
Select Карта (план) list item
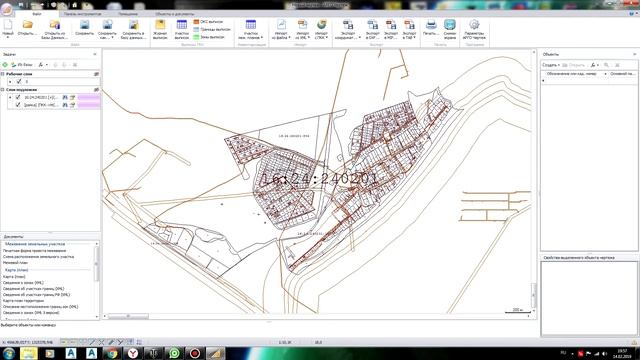[x=14, y=277]
